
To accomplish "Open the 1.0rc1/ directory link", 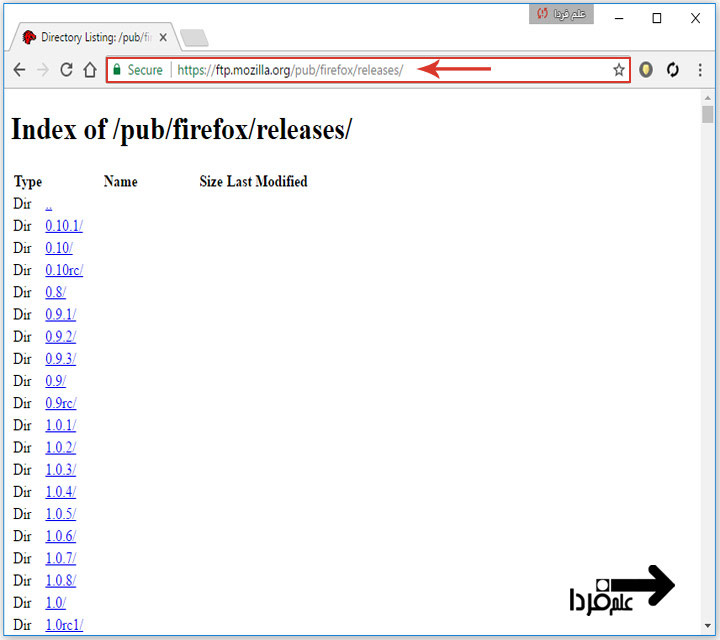I will [63, 625].
